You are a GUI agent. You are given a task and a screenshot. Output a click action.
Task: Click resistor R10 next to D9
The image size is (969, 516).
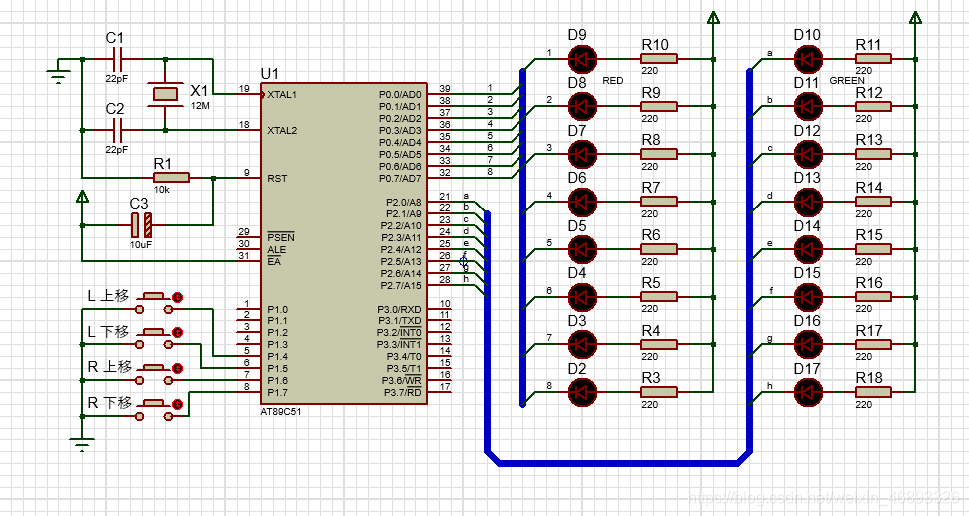pyautogui.click(x=658, y=59)
